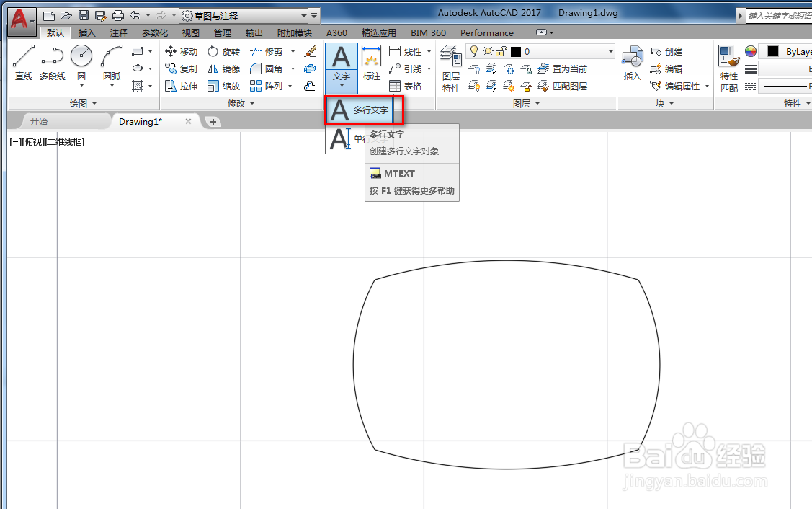Toggle layer 0 on/off light bulb
Viewport: 812px width, 509px height.
tap(473, 50)
